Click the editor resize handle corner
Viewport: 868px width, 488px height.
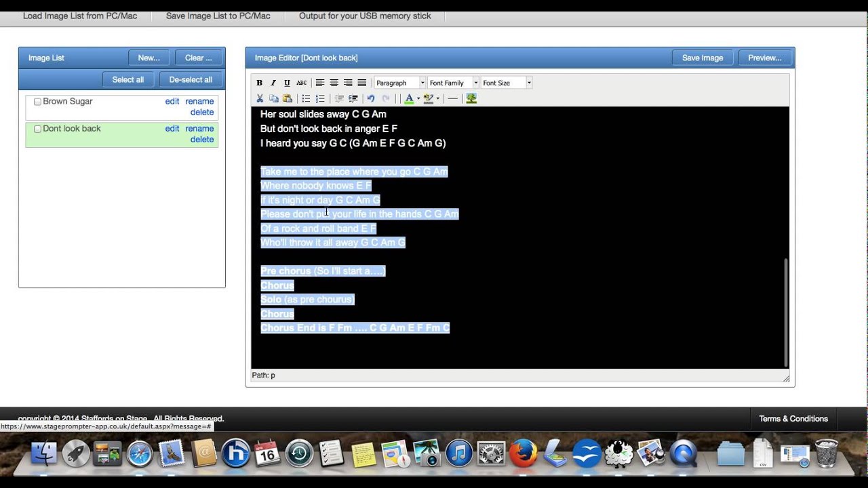[786, 378]
